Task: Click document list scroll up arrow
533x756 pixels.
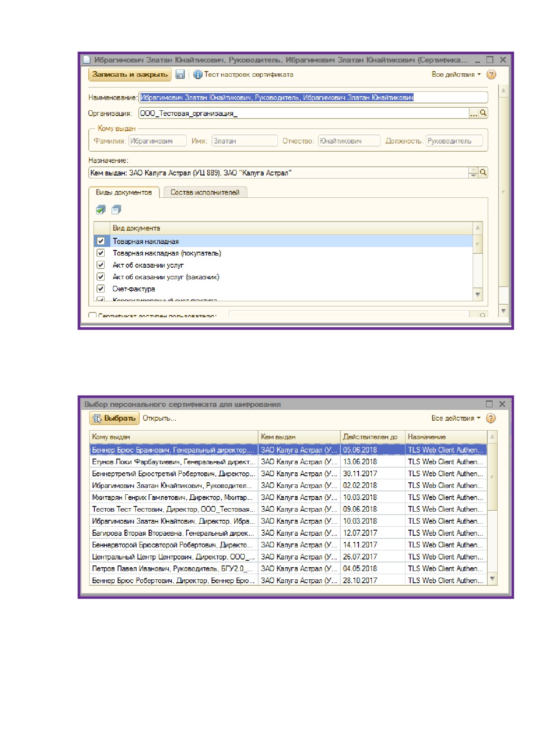Action: click(477, 227)
